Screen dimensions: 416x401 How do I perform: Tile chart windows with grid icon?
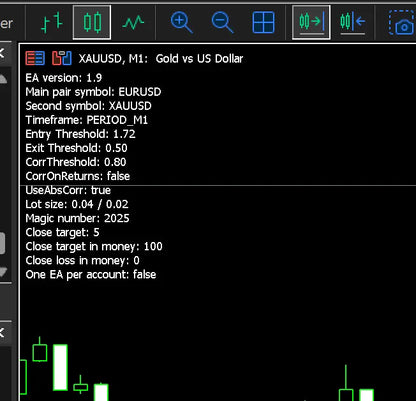(263, 22)
